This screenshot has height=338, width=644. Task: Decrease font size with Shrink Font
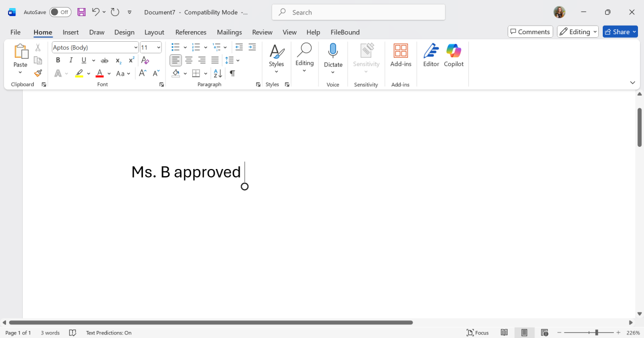pos(155,73)
